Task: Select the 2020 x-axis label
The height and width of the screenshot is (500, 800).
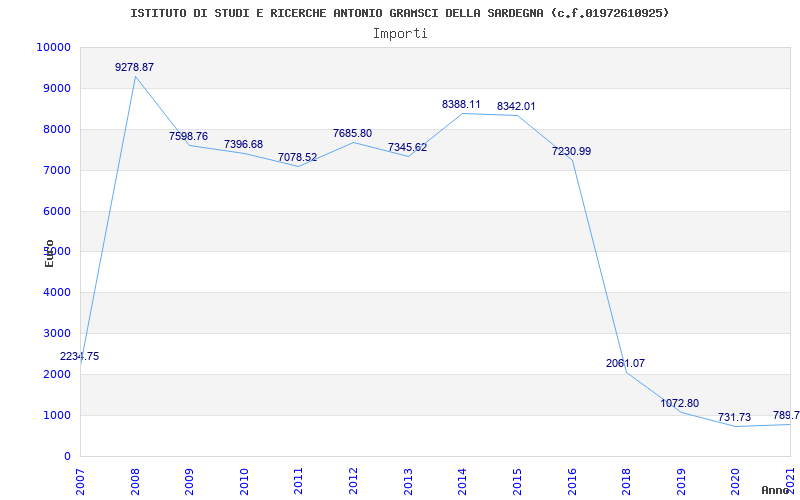Action: (x=735, y=481)
